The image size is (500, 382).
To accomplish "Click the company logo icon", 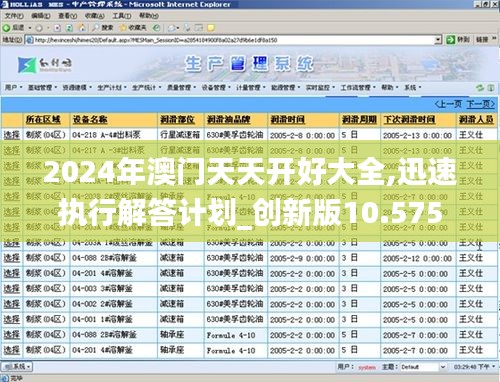I will coord(27,65).
